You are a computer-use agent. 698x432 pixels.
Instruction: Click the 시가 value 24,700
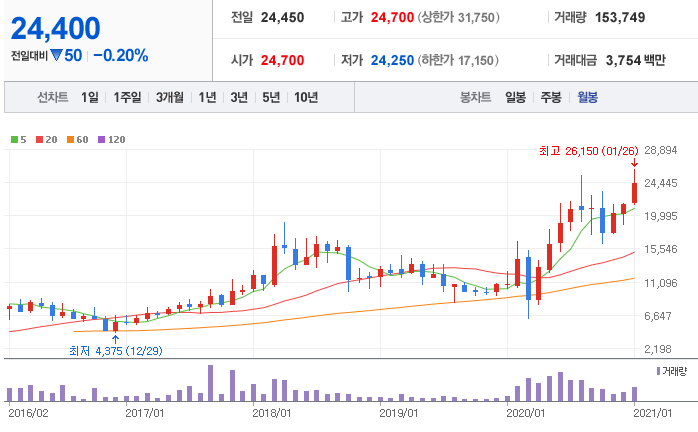pos(283,60)
